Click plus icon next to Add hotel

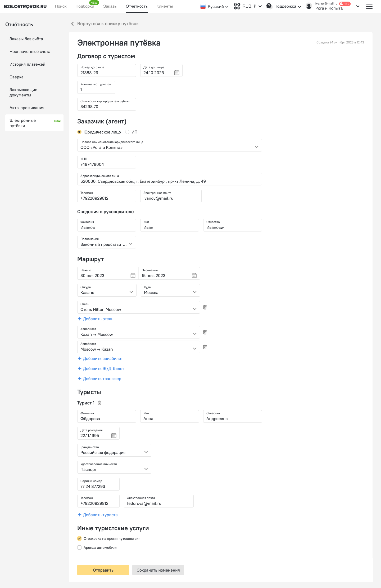pyautogui.click(x=79, y=319)
